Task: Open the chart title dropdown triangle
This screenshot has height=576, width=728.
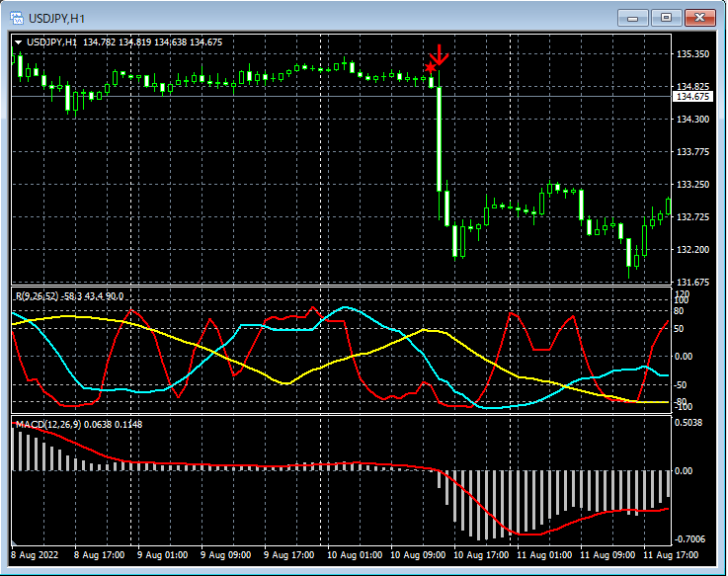Action: coord(18,42)
